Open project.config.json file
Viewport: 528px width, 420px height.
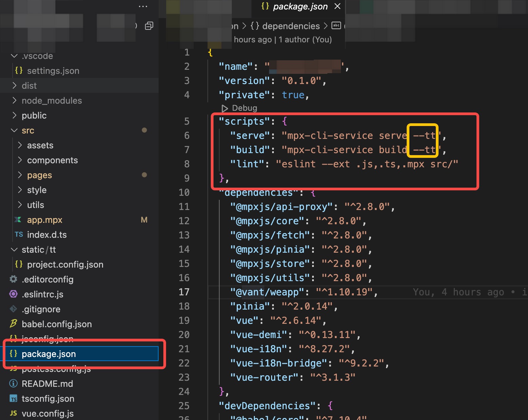point(65,265)
